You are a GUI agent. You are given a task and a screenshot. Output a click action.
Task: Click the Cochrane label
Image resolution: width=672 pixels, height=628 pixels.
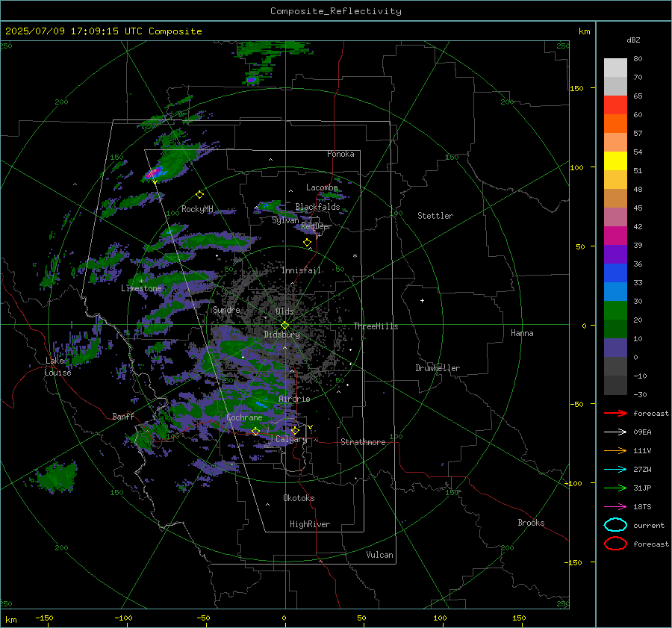(x=244, y=417)
